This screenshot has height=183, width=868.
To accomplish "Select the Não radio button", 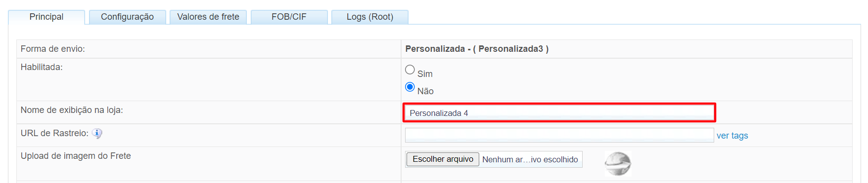I will [x=410, y=87].
